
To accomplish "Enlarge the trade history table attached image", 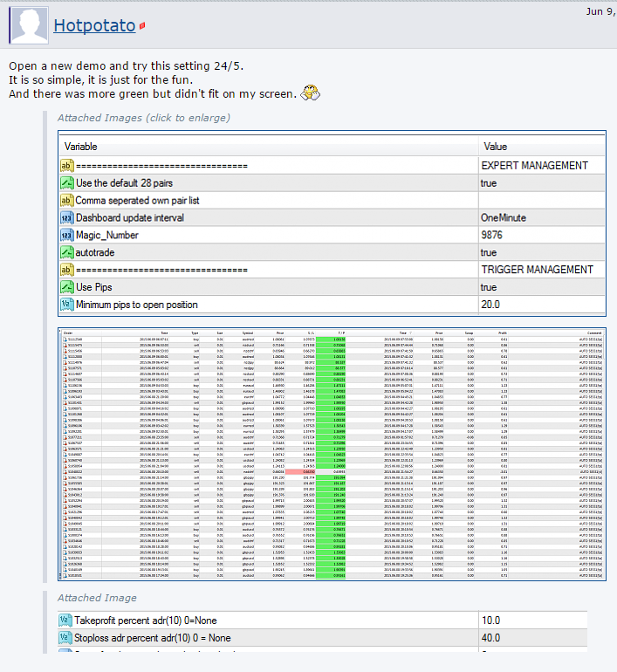I will pyautogui.click(x=332, y=455).
